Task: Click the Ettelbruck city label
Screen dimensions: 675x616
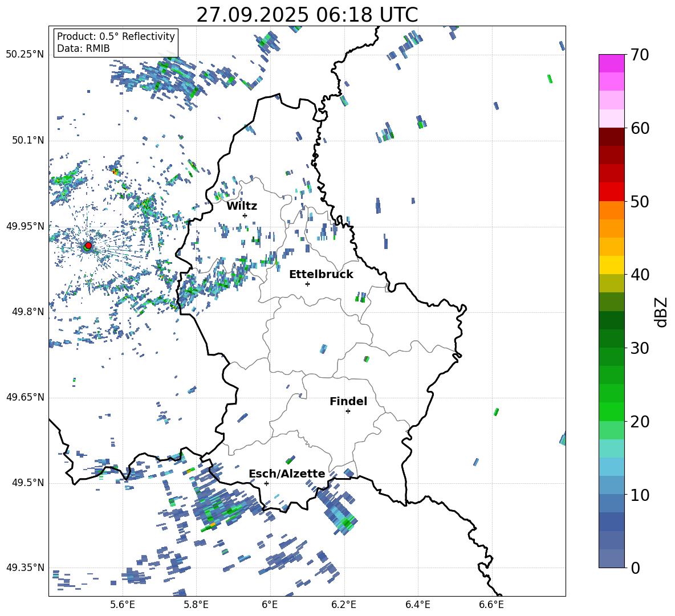Action: pos(321,274)
